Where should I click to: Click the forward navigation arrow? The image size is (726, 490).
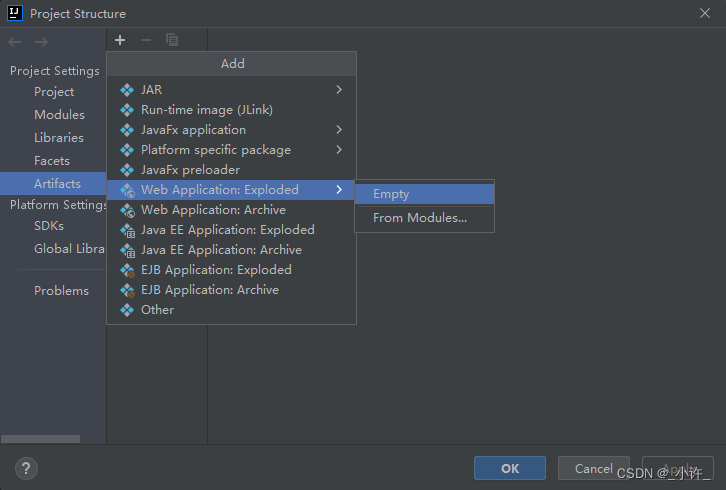(x=41, y=42)
